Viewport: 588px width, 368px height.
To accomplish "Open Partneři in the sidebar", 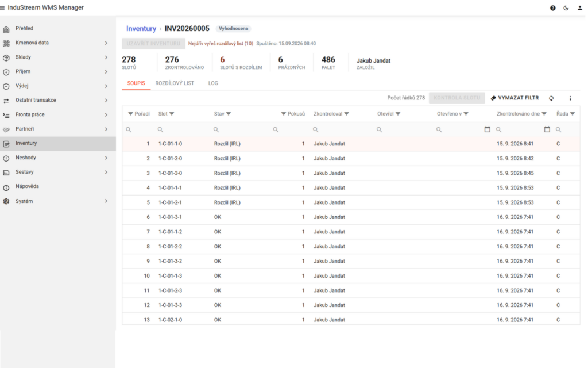I will 58,129.
